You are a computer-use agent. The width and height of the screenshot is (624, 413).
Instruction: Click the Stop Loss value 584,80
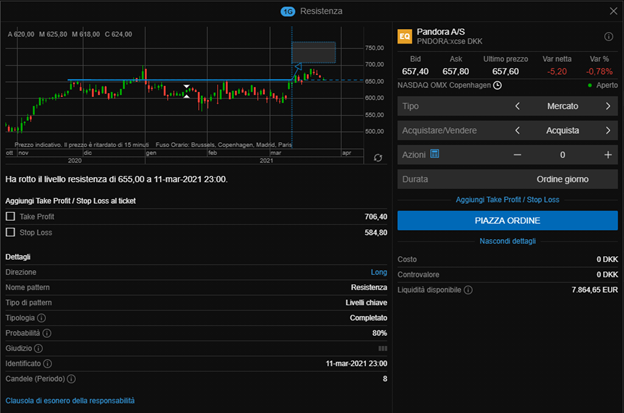point(376,233)
